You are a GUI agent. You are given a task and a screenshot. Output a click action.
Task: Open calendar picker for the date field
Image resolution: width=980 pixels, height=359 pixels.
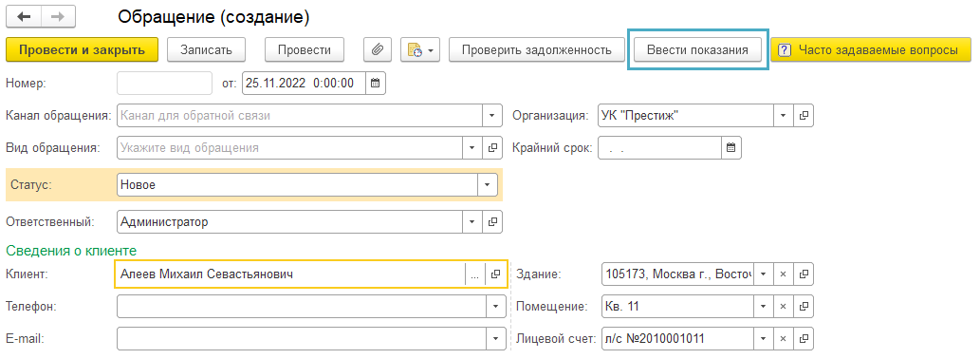(x=375, y=83)
